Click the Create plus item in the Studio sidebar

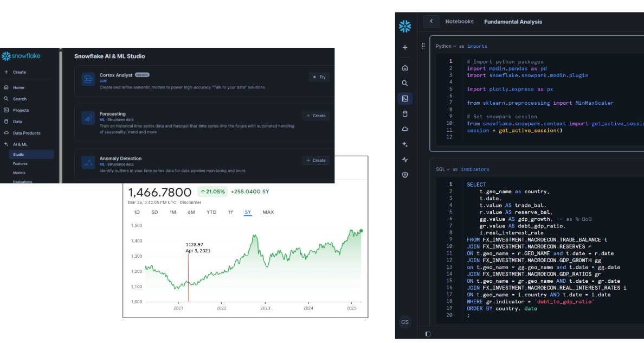coord(15,72)
